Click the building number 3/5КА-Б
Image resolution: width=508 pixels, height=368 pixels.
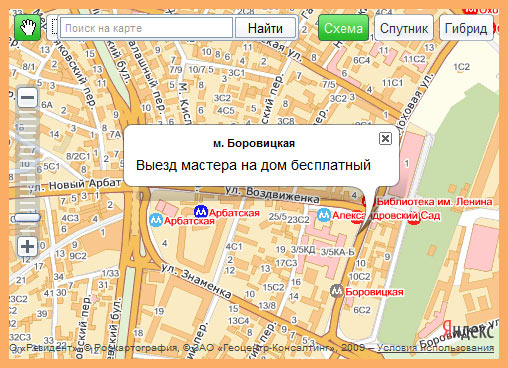pos(337,252)
